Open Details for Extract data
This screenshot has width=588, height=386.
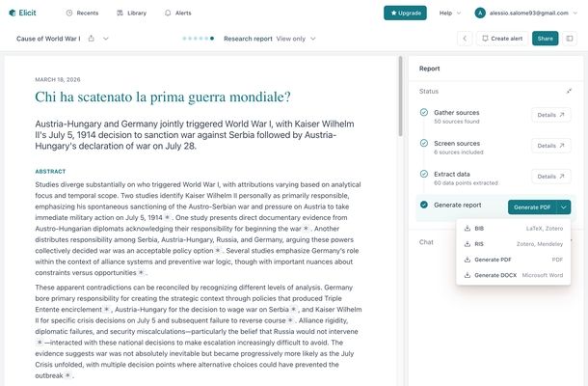pyautogui.click(x=550, y=177)
